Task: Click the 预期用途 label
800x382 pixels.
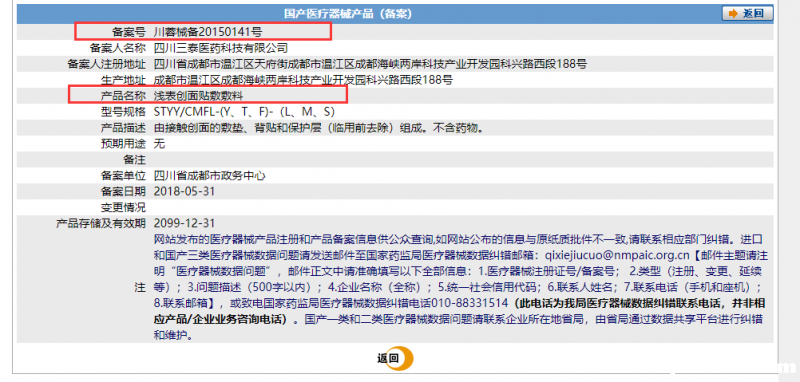Action: coord(123,144)
